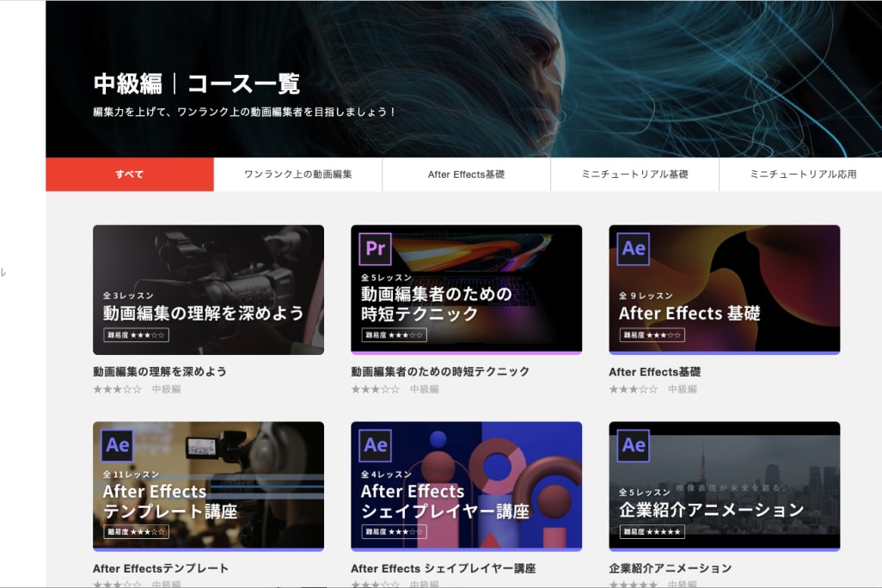This screenshot has width=882, height=588.
Task: Click the 動画編集者のための時短テクニック title link
Action: coord(440,372)
